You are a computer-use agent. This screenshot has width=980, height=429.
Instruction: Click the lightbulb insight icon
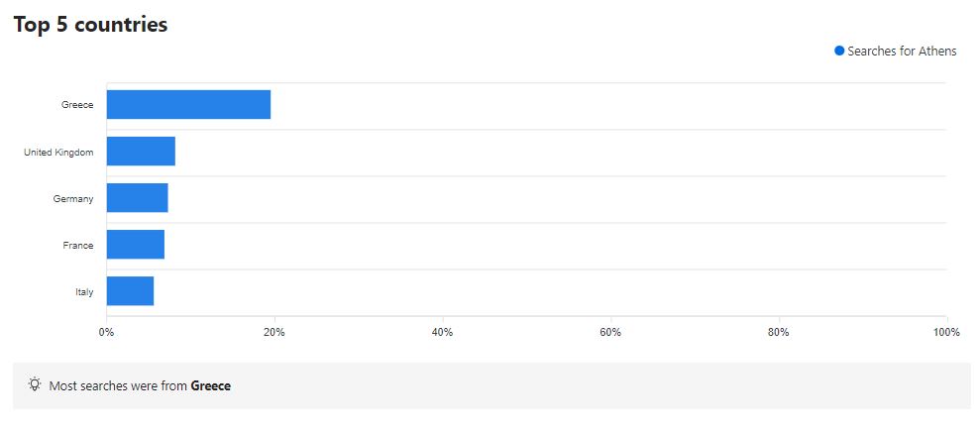click(35, 384)
